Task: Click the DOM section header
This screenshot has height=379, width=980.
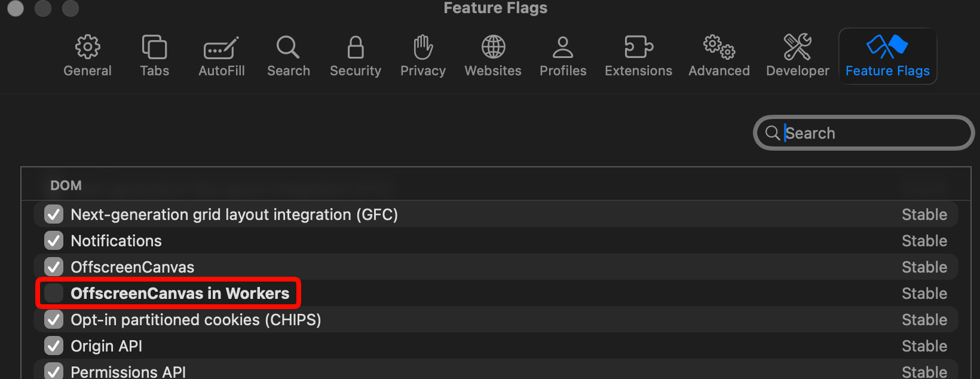Action: coord(66,185)
